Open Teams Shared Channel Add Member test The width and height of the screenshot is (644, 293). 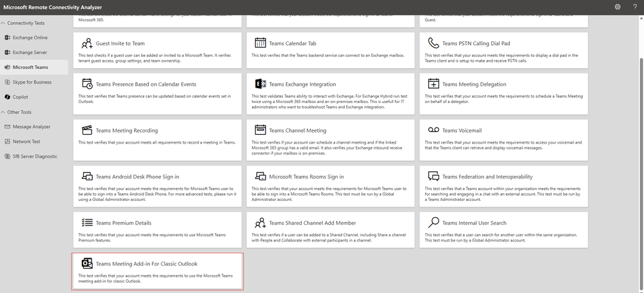[x=331, y=230]
